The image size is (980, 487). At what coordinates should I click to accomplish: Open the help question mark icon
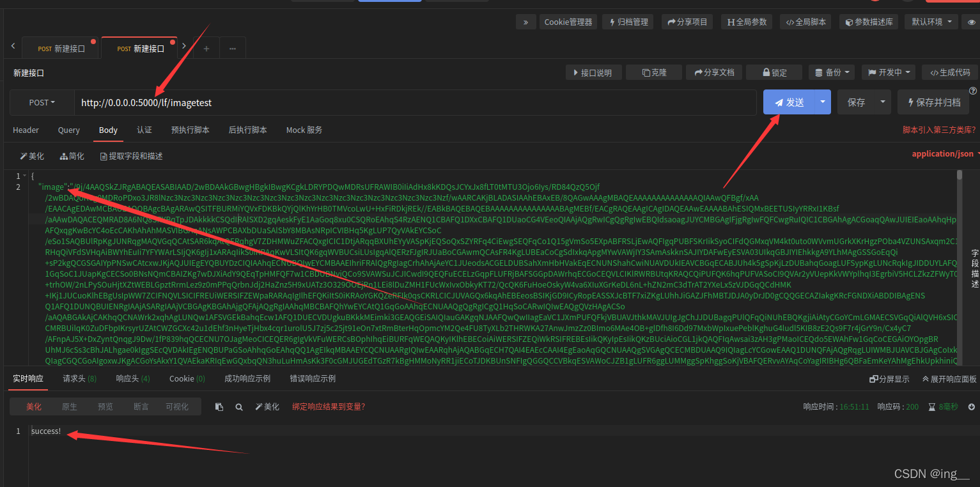(973, 91)
